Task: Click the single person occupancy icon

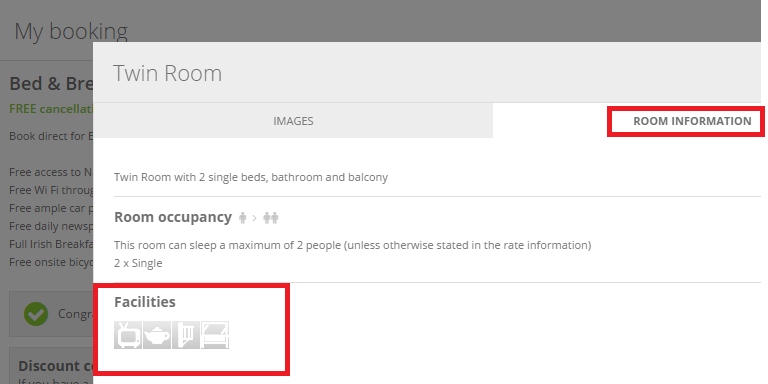Action: point(242,218)
